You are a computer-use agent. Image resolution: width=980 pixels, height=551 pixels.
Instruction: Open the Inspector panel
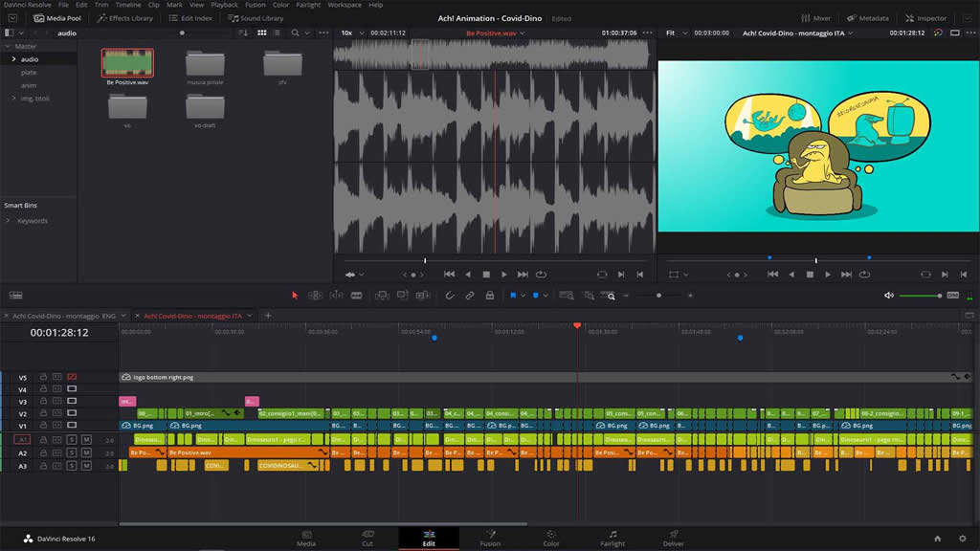pyautogui.click(x=926, y=18)
